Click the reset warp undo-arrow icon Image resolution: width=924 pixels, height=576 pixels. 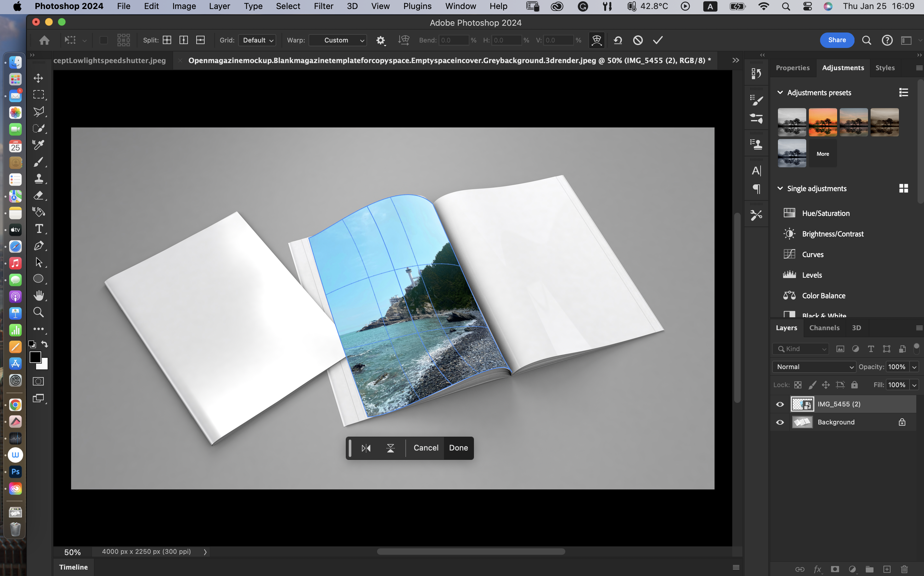point(618,40)
